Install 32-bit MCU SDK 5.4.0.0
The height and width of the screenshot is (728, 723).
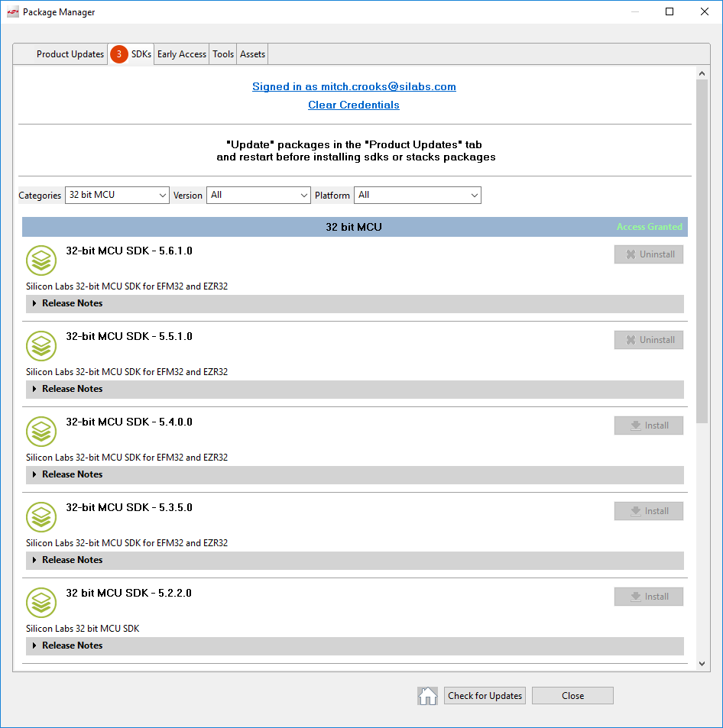coord(649,425)
